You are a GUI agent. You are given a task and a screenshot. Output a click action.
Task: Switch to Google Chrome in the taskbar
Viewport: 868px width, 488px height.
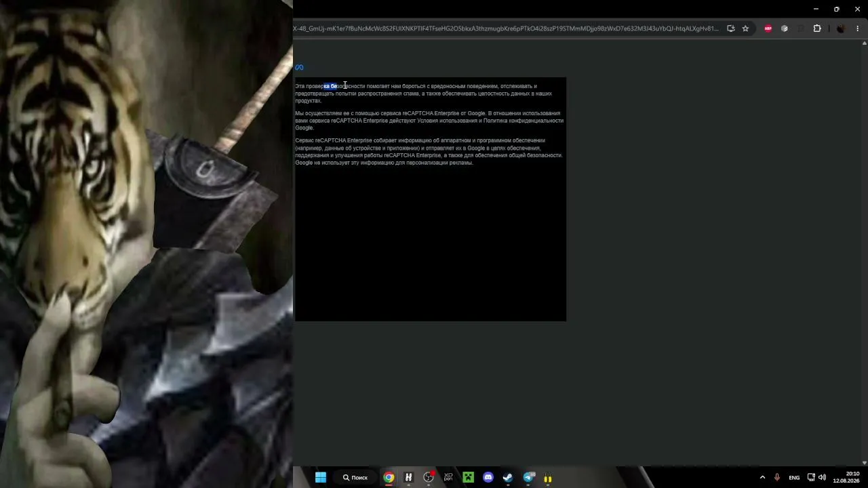tap(389, 477)
